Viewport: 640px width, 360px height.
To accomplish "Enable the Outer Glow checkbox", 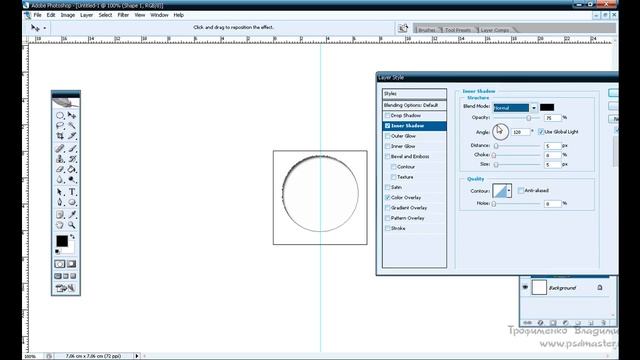I will pyautogui.click(x=387, y=136).
